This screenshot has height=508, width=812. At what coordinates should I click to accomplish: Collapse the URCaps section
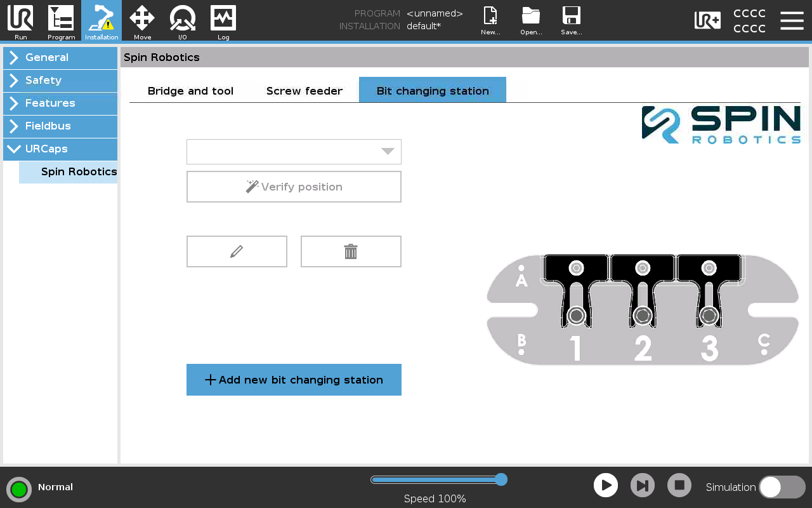pyautogui.click(x=60, y=149)
